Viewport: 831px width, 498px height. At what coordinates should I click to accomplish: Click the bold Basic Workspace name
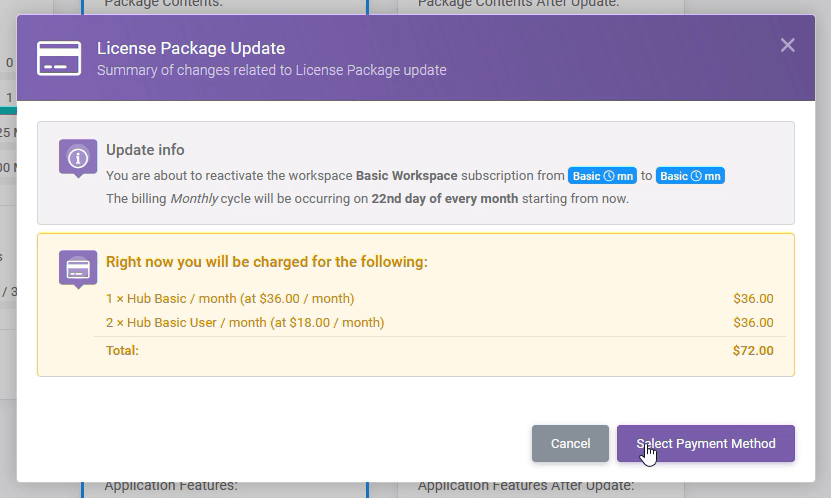(x=406, y=176)
